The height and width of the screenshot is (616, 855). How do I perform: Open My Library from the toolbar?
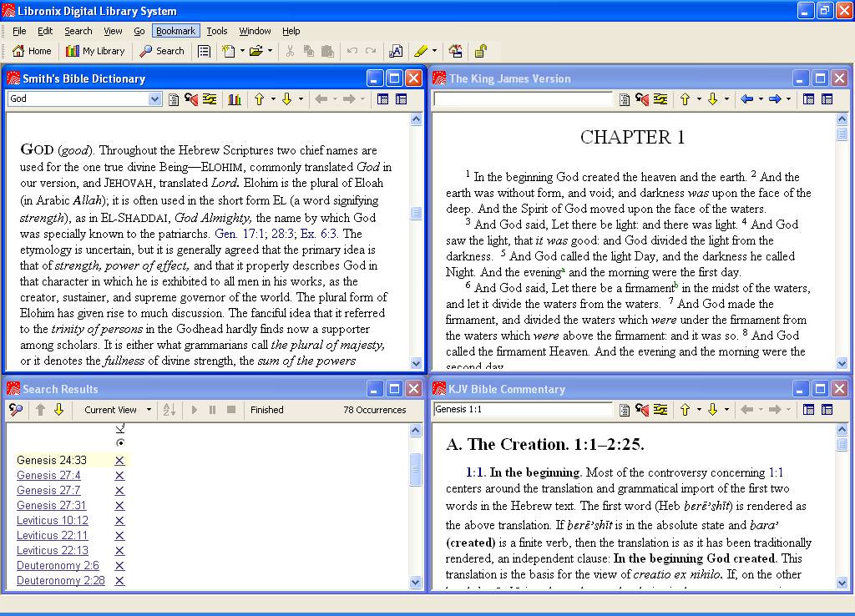[x=95, y=51]
